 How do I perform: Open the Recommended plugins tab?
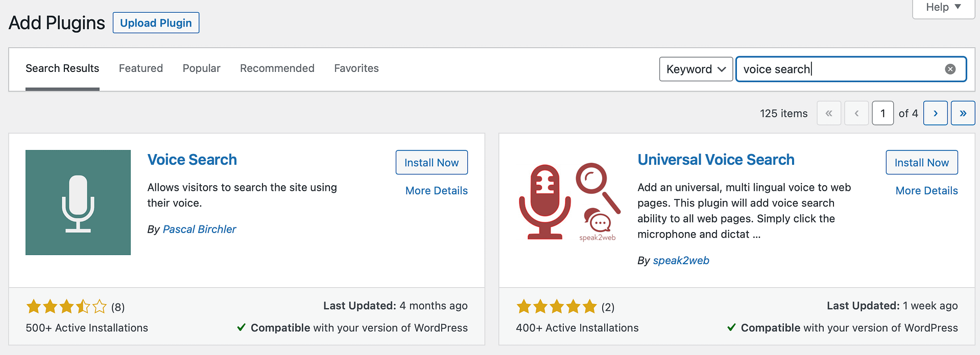277,68
